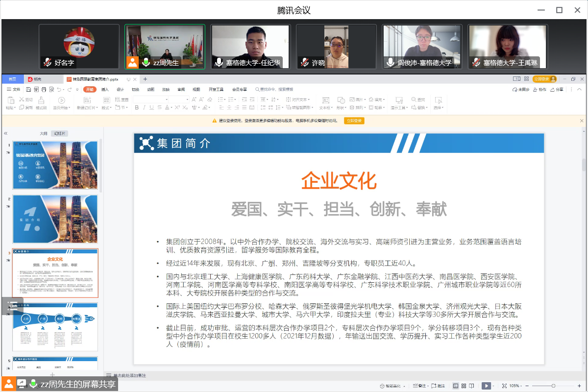This screenshot has height=392, width=588.
Task: Toggle Bold formatting
Action: (137, 107)
